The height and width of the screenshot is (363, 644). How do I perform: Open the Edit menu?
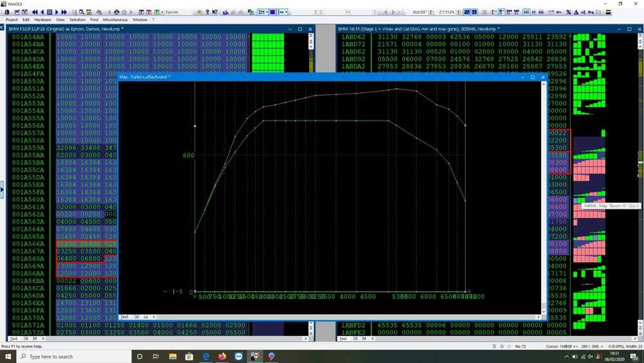click(x=26, y=20)
